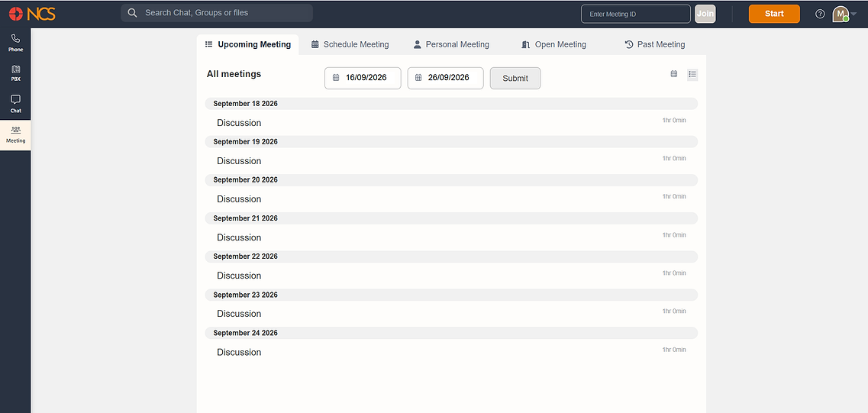The width and height of the screenshot is (868, 413).
Task: Open the help question mark icon
Action: pyautogui.click(x=820, y=14)
